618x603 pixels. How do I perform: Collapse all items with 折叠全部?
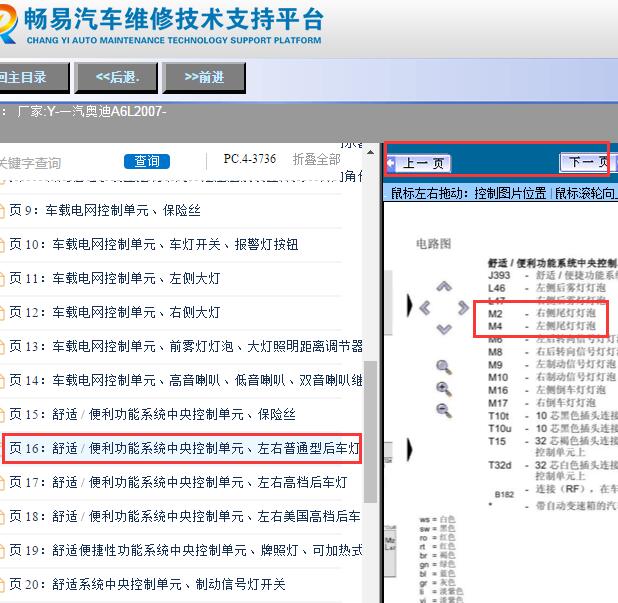coord(316,159)
